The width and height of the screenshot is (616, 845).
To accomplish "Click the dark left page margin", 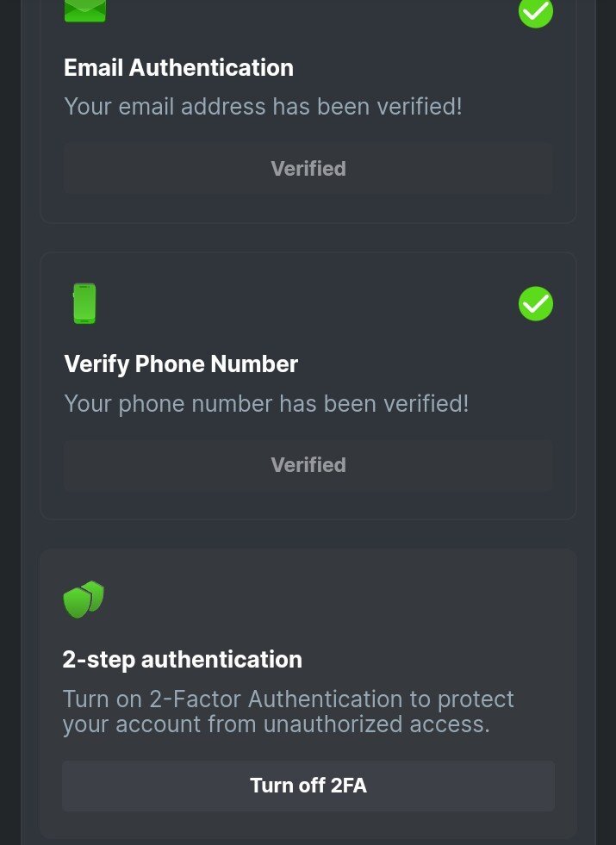I will click(9, 431).
